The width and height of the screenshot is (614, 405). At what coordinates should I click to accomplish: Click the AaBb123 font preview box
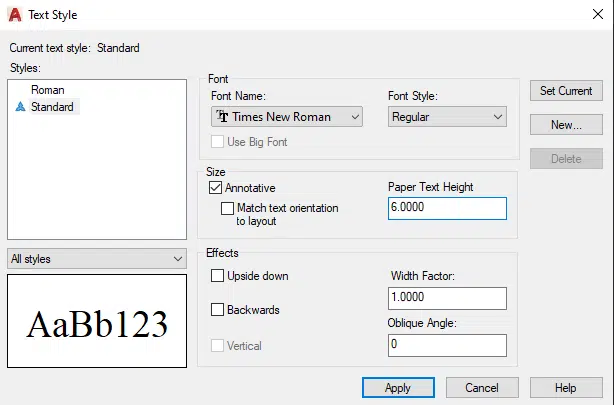coord(97,321)
